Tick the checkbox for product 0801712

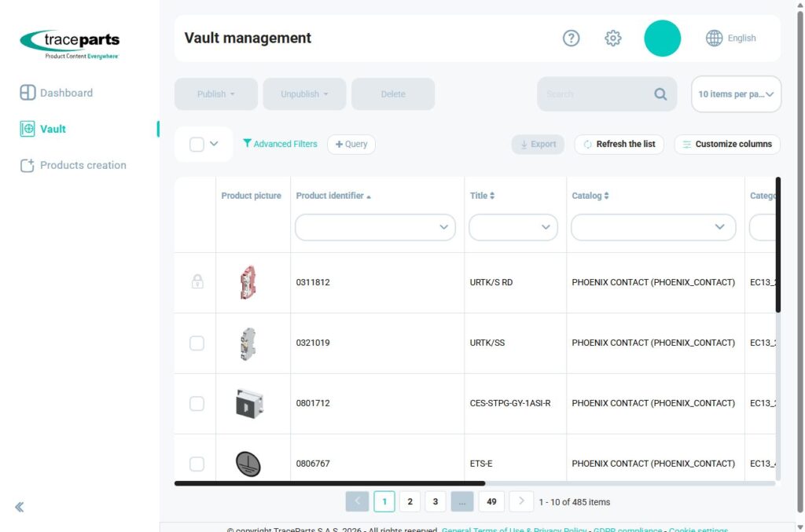point(197,403)
